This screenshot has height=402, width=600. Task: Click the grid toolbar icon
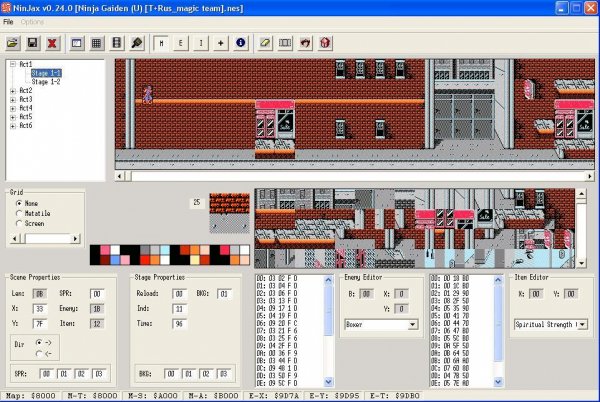(x=96, y=43)
